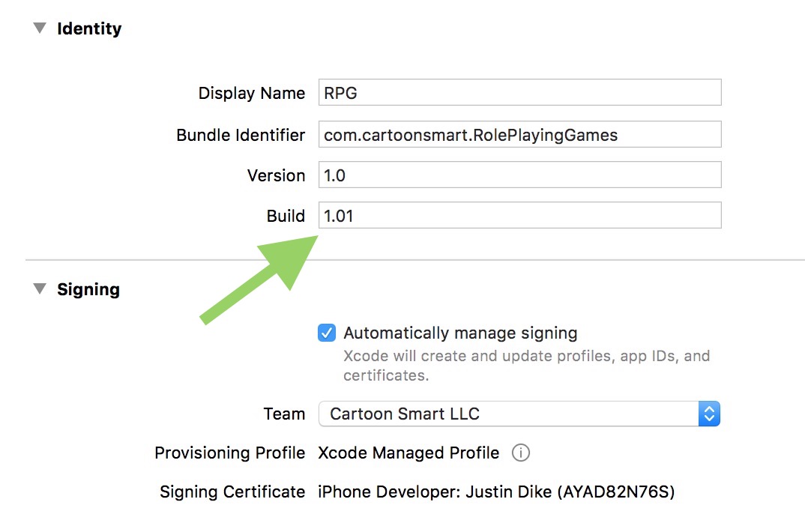This screenshot has width=805, height=532.
Task: Toggle Automatically manage signing checkbox
Action: click(327, 333)
